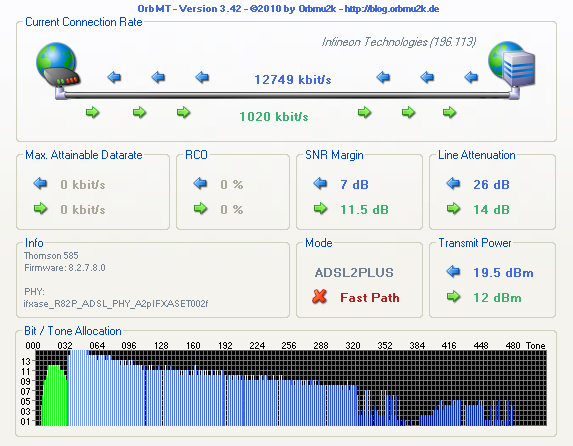Click green arrow in the RCO panel
Screen dimensions: 573x446
click(x=201, y=208)
